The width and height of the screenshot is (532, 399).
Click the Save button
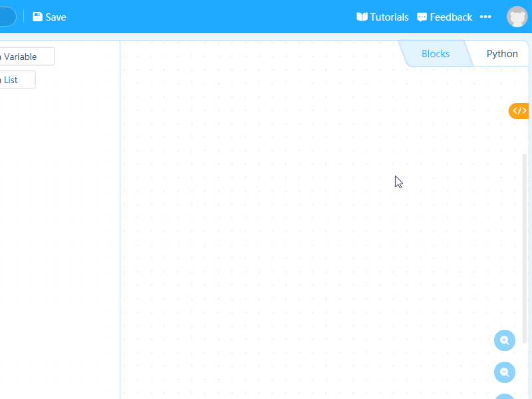click(49, 17)
